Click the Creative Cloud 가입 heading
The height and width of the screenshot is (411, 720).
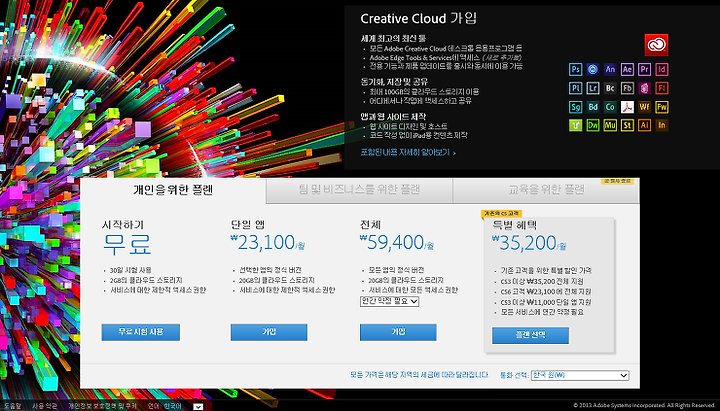[418, 19]
